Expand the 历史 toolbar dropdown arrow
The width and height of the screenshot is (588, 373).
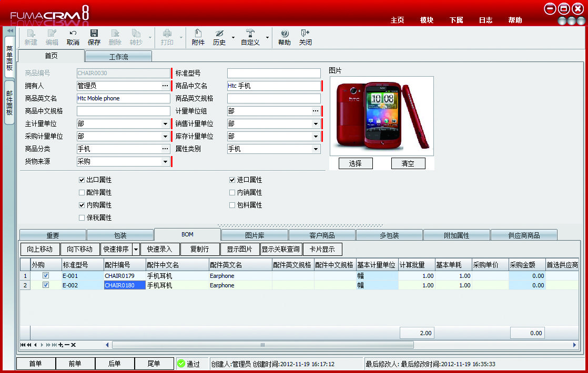pyautogui.click(x=233, y=37)
